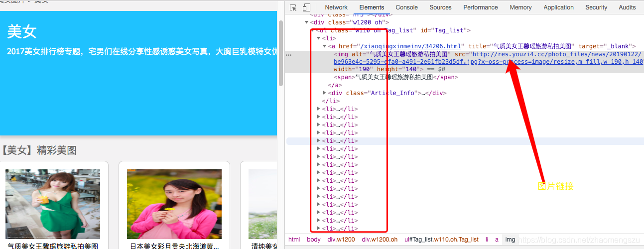644x249 pixels.
Task: Click the height="140" attribute
Action: point(399,69)
